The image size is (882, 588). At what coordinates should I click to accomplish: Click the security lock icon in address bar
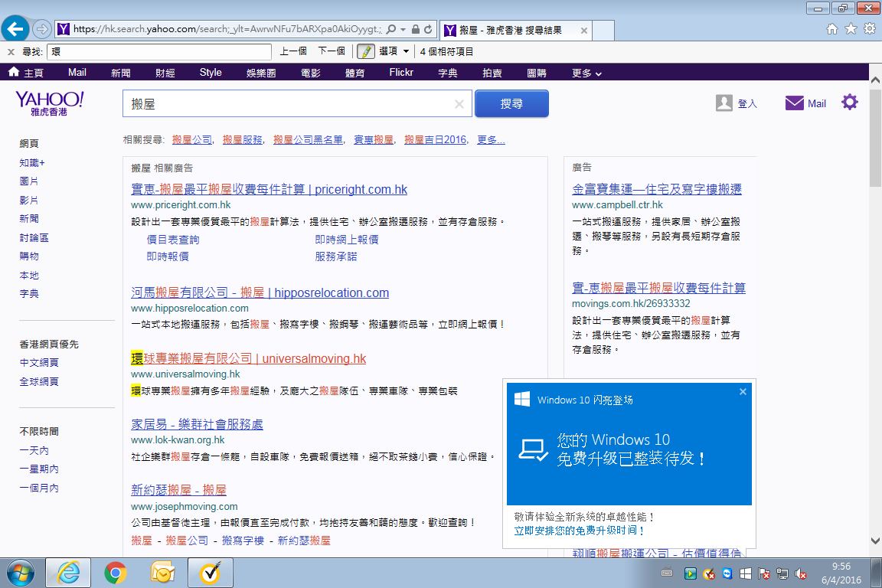tap(415, 29)
